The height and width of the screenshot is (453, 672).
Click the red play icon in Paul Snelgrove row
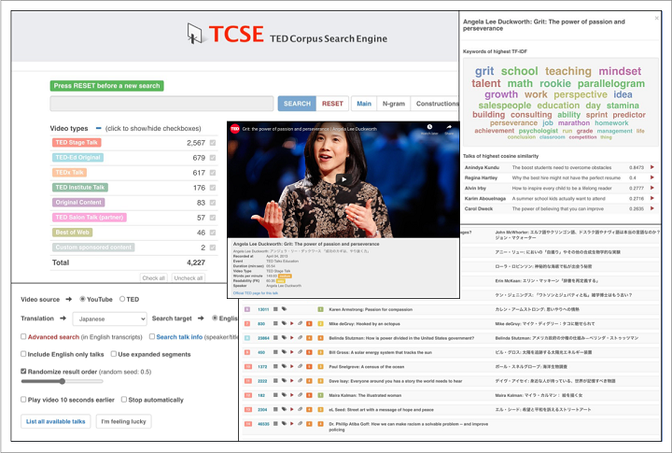(x=292, y=366)
